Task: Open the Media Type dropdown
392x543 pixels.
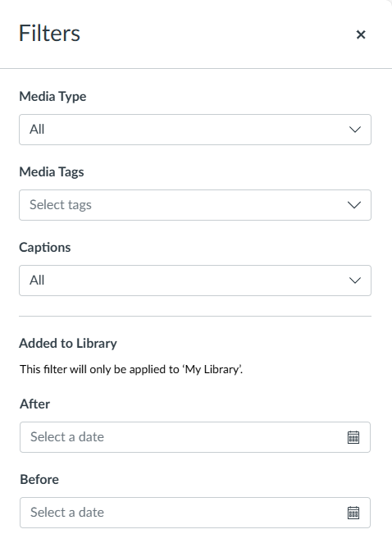Action: (195, 130)
